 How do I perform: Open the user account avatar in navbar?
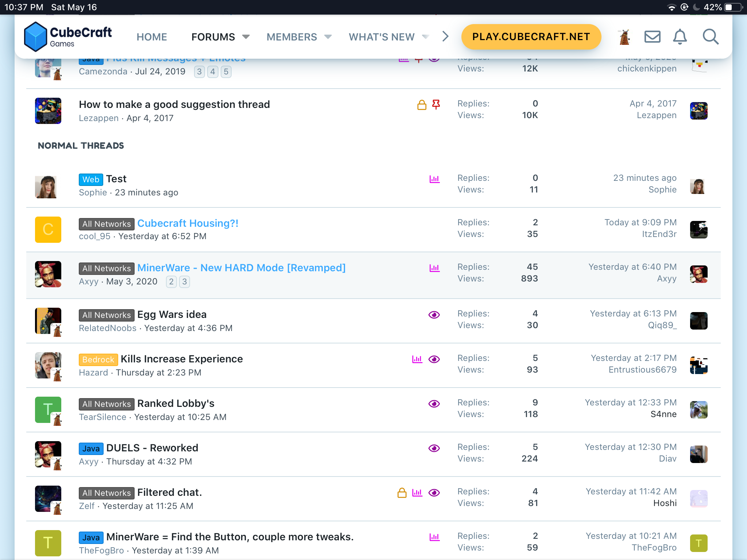[x=625, y=36]
